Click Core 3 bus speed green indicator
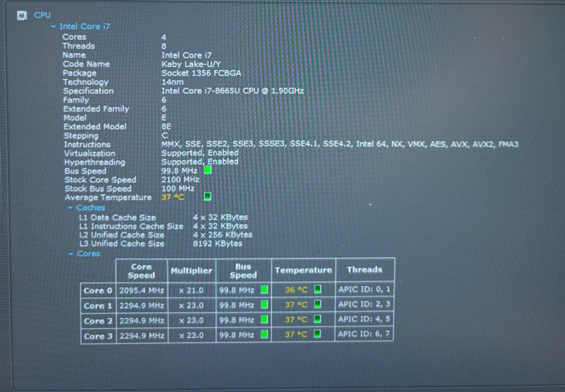This screenshot has height=392, width=565. click(x=264, y=334)
